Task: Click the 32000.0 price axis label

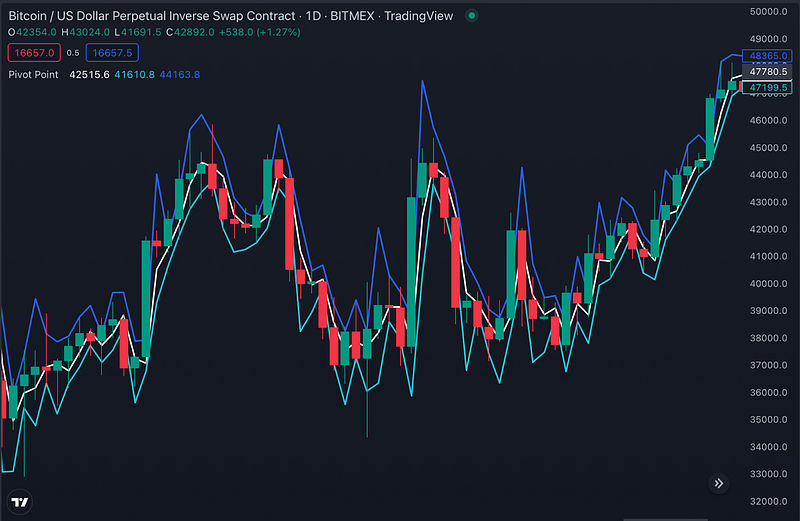Action: coord(768,501)
